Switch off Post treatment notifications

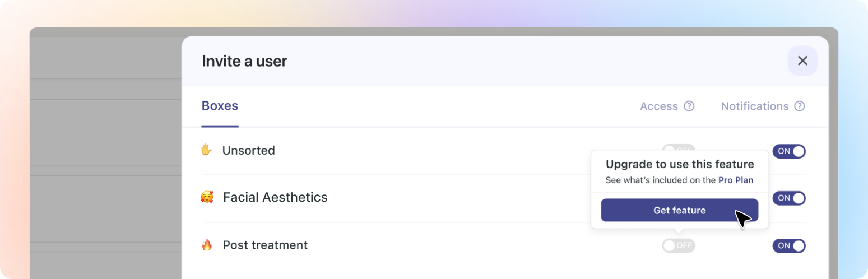click(x=789, y=245)
